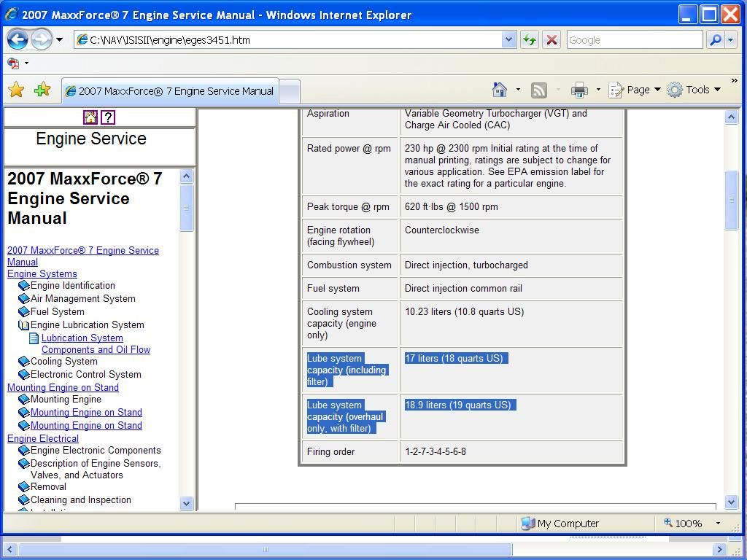Click the main page vertical scrollbar thumb
Viewport: 747px width, 560px height.
point(731,200)
